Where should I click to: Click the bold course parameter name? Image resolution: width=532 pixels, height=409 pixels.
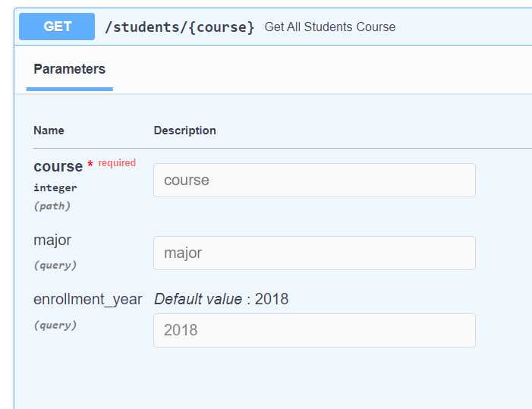click(58, 166)
